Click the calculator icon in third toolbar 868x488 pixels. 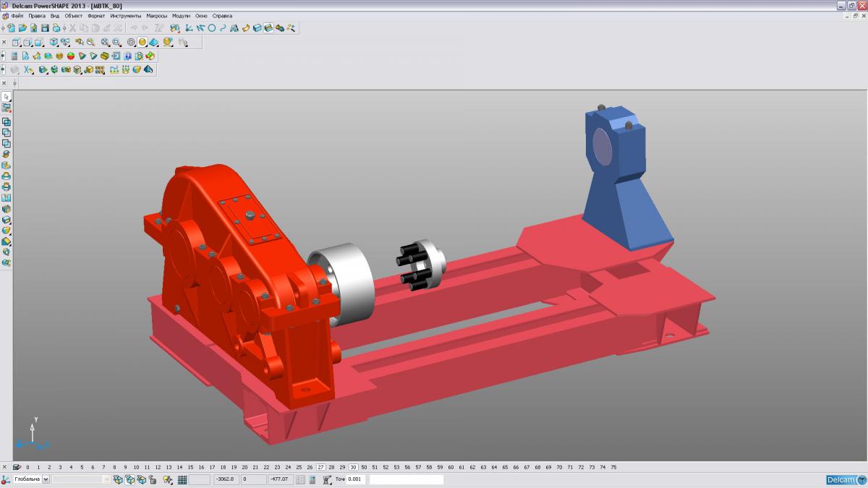pos(14,56)
